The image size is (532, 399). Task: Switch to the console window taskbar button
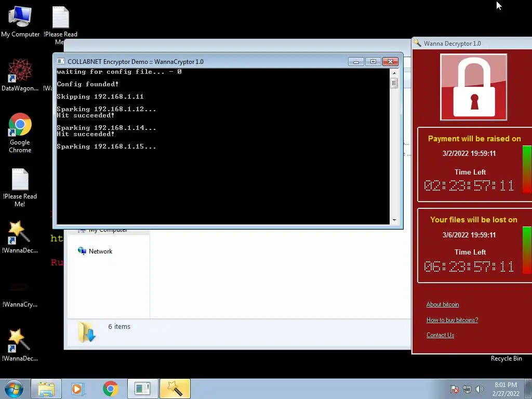[x=142, y=389]
